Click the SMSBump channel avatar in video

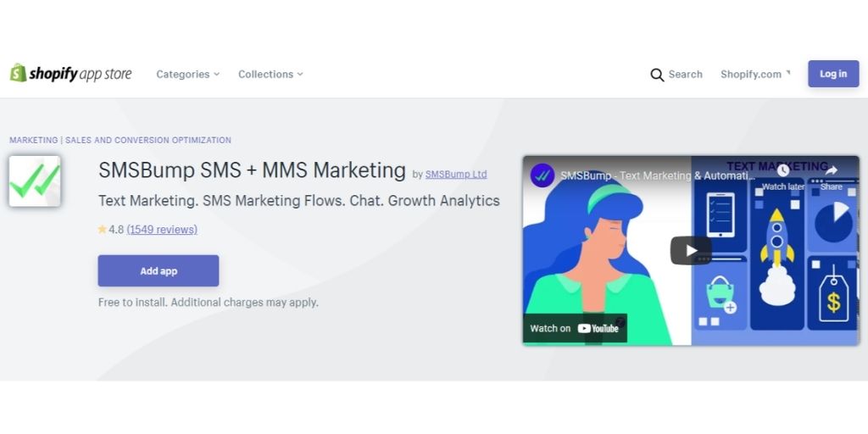(x=542, y=175)
